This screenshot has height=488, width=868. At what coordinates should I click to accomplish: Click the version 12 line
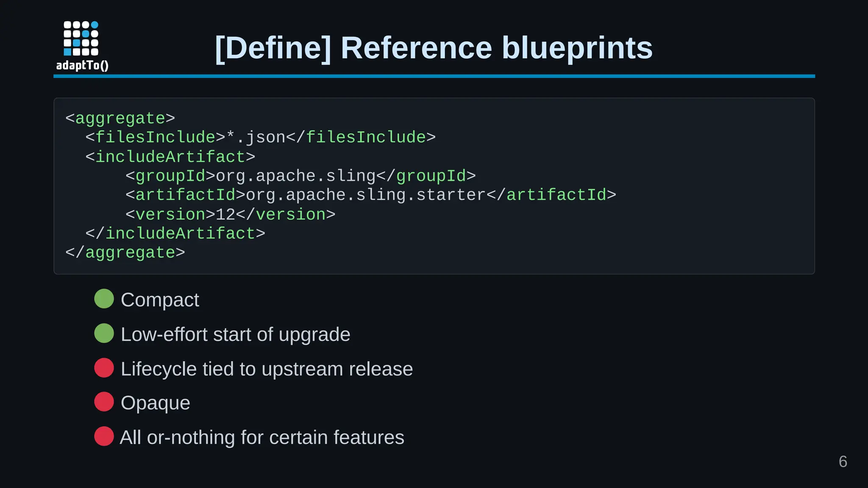[x=230, y=214]
